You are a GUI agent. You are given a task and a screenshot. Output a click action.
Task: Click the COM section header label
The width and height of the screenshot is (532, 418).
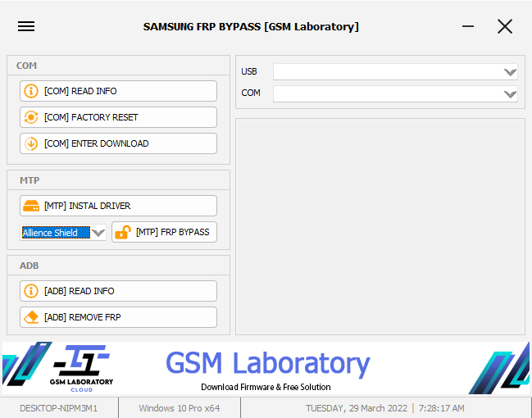[x=26, y=66]
